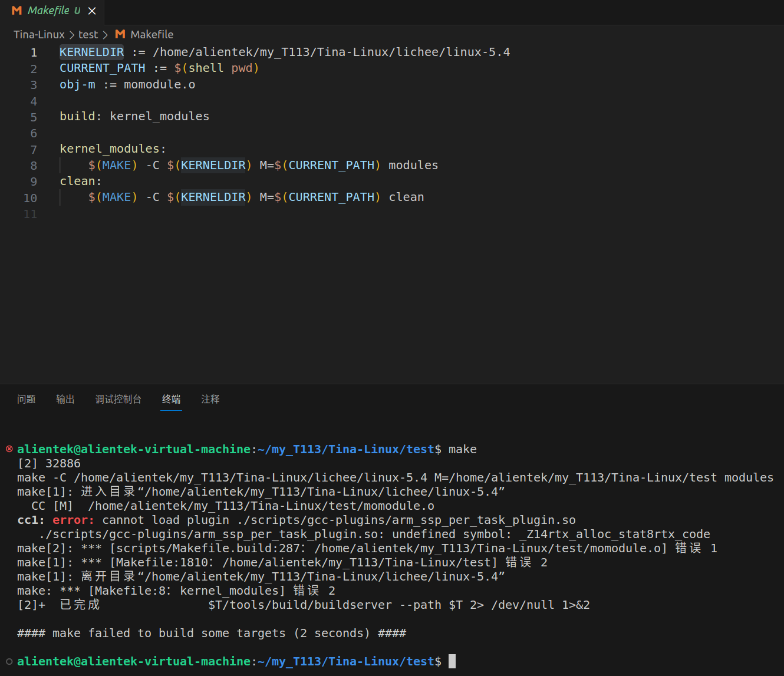Click 'momodule.o' on line 3
Viewport: 784px width, 676px height.
(159, 84)
